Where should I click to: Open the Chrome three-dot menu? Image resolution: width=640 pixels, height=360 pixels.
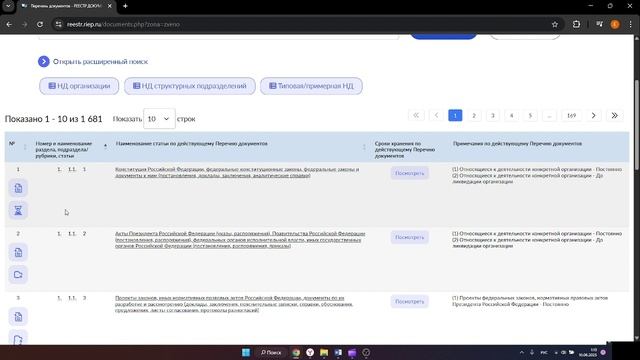(631, 24)
